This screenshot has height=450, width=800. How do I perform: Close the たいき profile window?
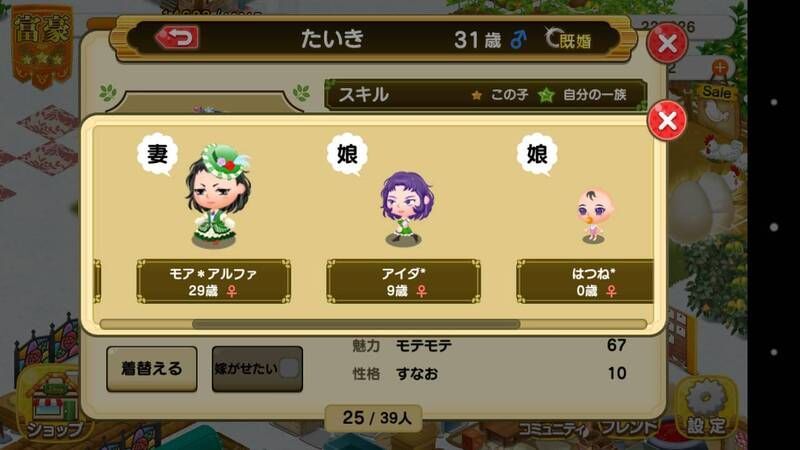coord(667,43)
